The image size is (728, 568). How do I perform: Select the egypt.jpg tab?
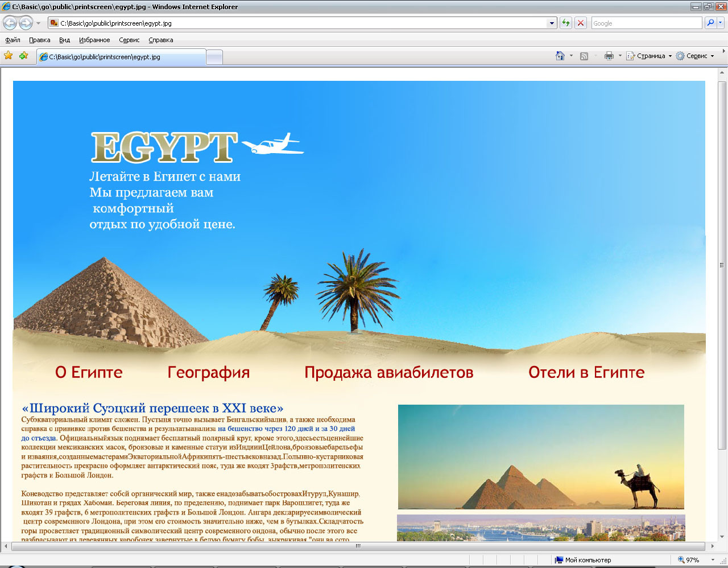121,57
